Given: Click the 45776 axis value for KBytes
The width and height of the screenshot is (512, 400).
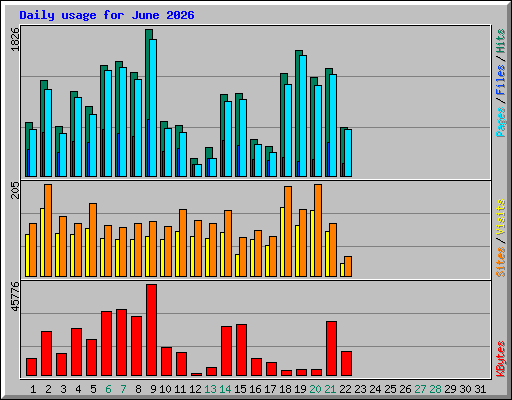Looking at the screenshot, I should coord(15,297).
